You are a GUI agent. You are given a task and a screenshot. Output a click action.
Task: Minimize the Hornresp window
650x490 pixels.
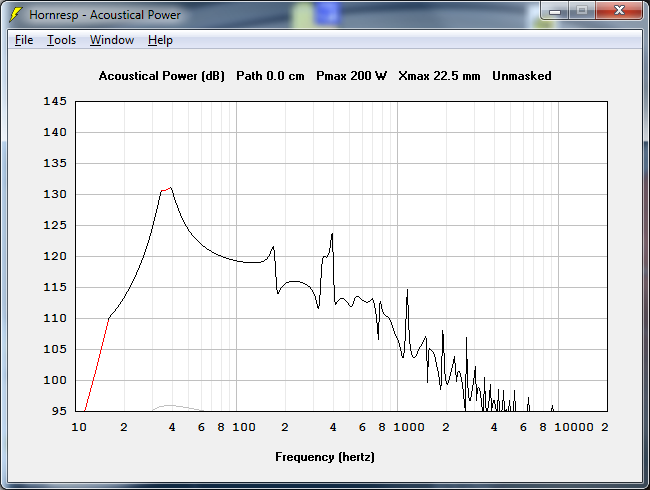pos(555,11)
